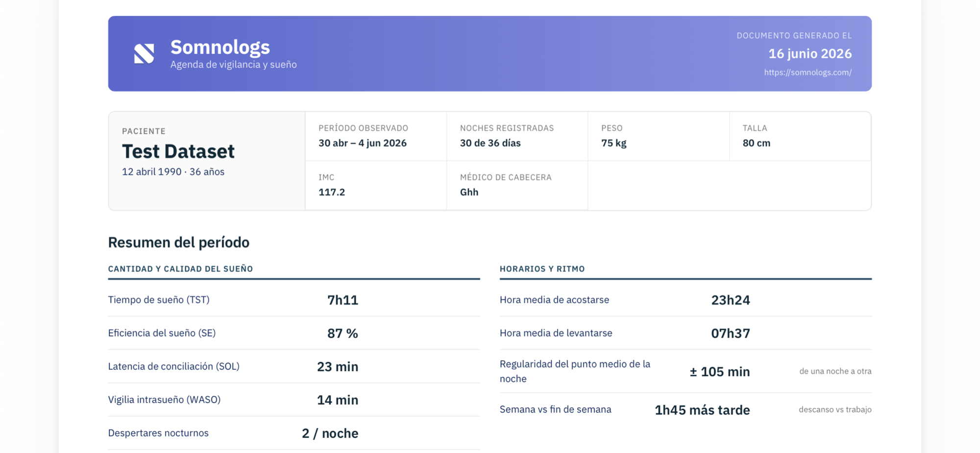Open the https://somnologs.com/ link
This screenshot has width=980, height=453.
(x=808, y=72)
